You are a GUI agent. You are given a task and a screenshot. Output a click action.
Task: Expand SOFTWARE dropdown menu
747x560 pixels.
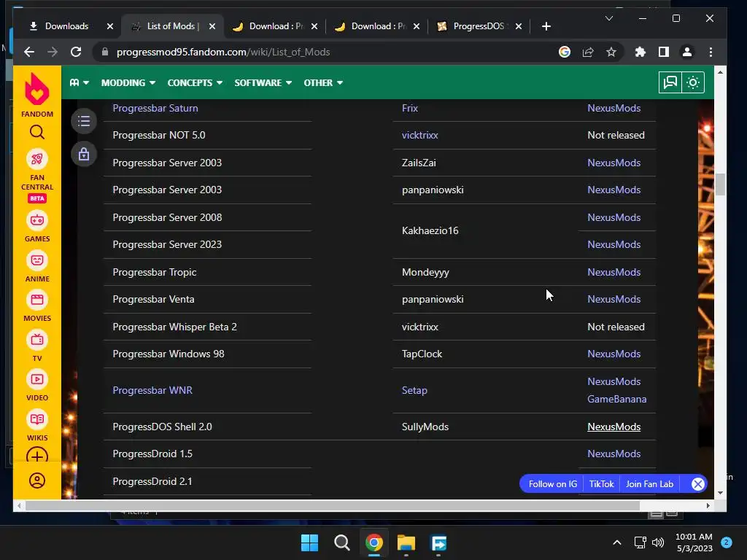[x=263, y=82]
